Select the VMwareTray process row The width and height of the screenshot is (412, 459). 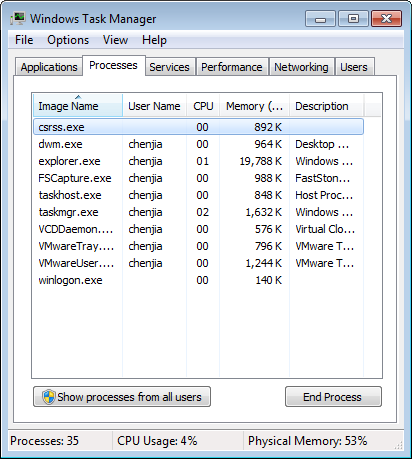coord(198,246)
